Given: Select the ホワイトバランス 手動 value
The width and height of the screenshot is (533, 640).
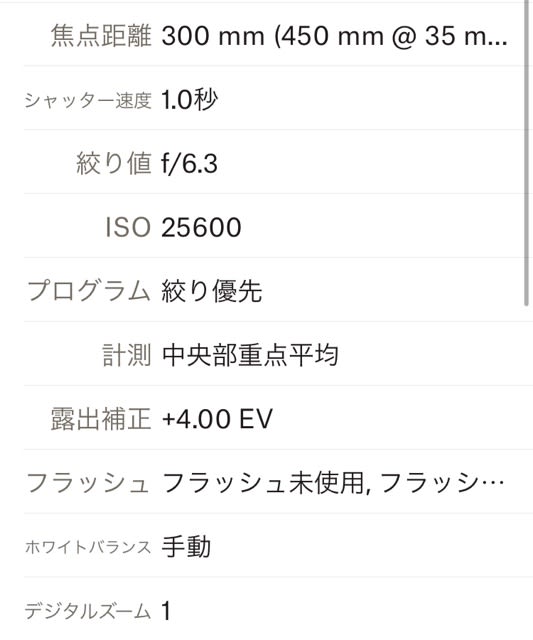Looking at the screenshot, I should [186, 547].
